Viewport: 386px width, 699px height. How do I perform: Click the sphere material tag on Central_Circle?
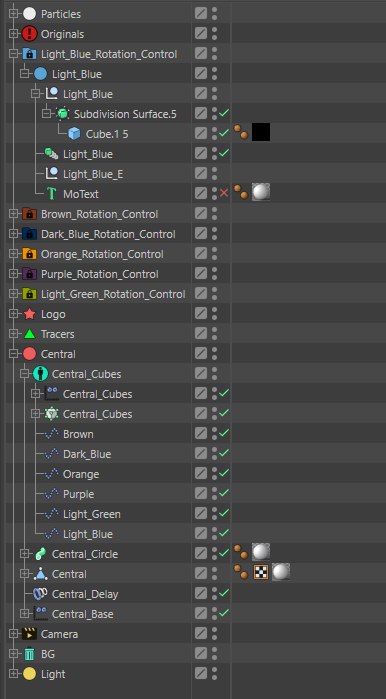pyautogui.click(x=261, y=552)
